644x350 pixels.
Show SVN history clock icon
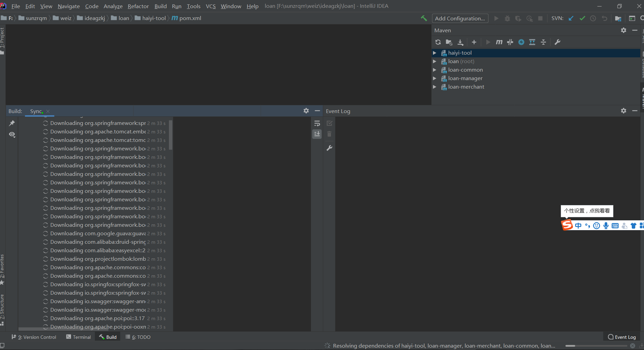[593, 18]
